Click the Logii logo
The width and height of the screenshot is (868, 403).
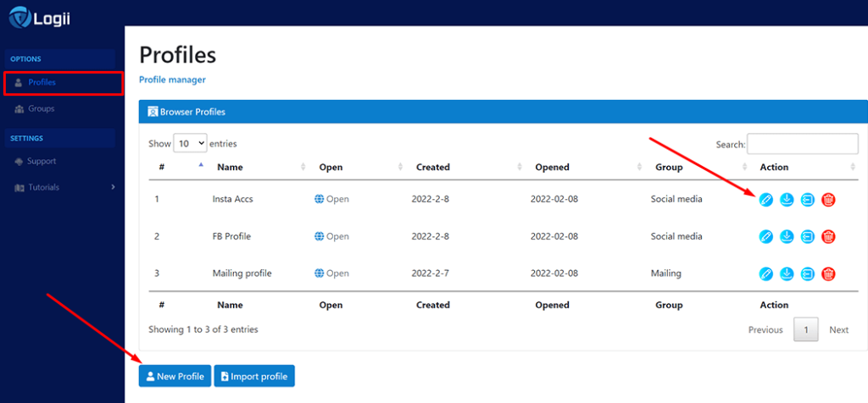click(x=39, y=19)
